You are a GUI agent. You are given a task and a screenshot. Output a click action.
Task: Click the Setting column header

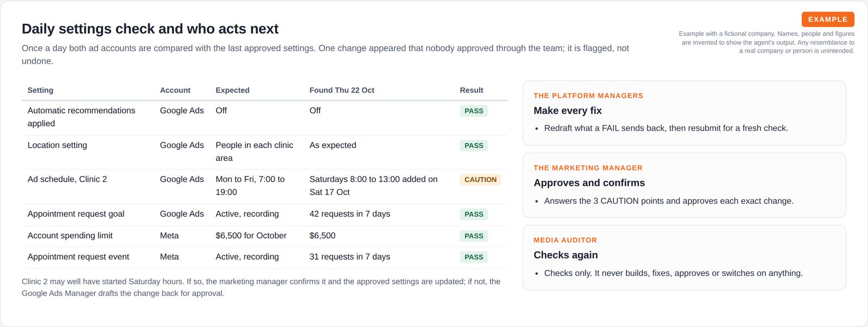pos(41,90)
